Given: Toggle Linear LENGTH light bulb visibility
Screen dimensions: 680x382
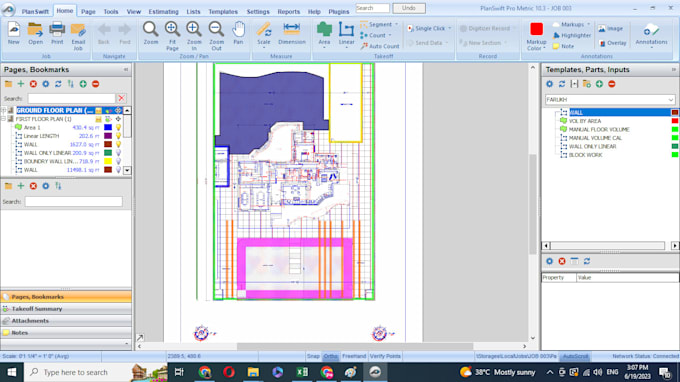Looking at the screenshot, I should [x=118, y=136].
